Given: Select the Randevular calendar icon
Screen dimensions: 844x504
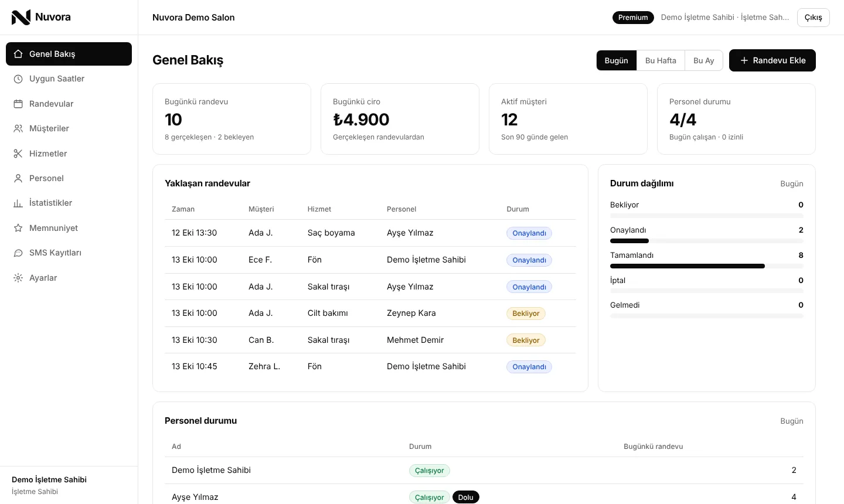Looking at the screenshot, I should click(x=18, y=104).
